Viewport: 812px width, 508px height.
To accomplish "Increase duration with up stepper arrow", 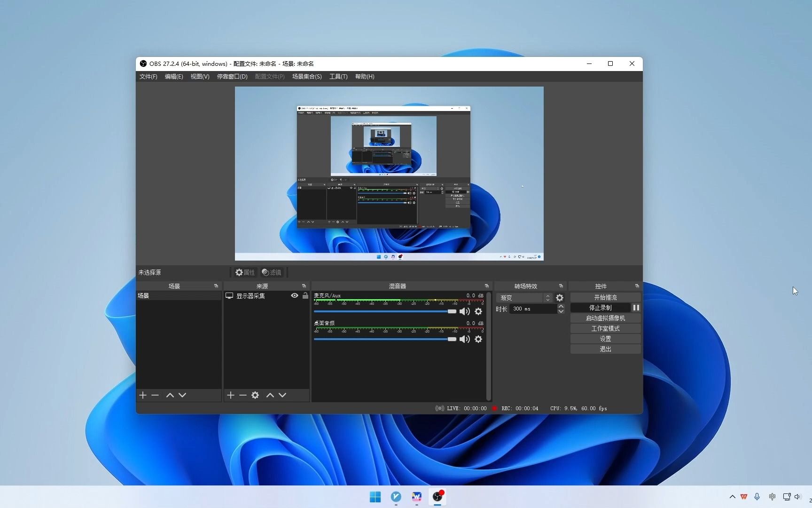I will click(561, 306).
